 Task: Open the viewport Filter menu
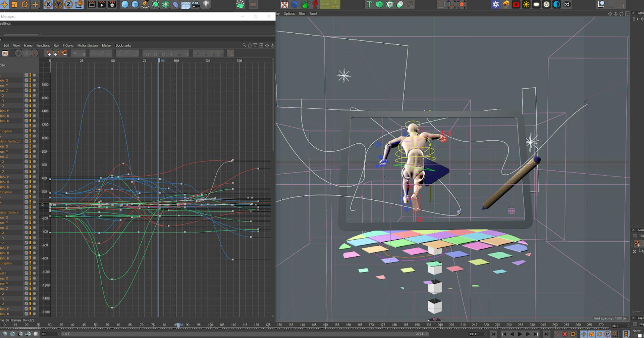tap(302, 14)
